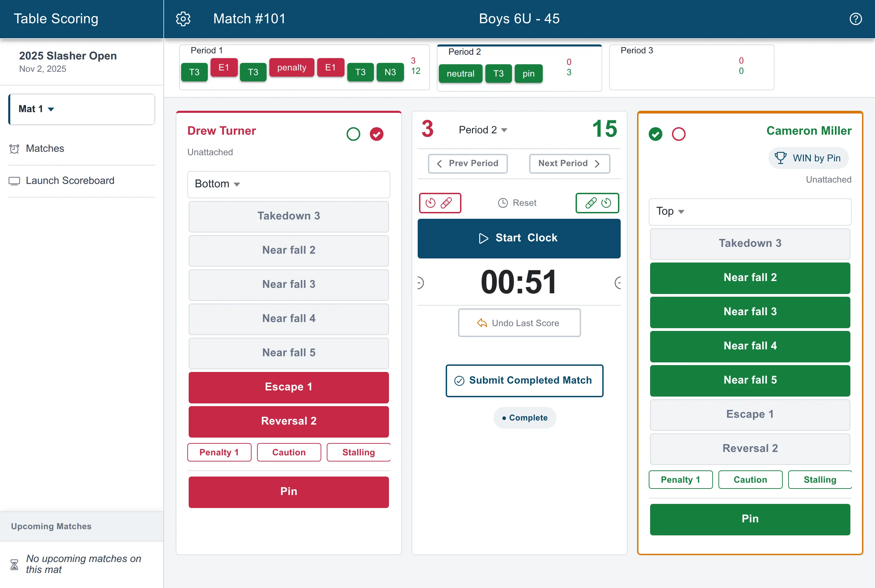
Task: Reset the match clock
Action: [x=517, y=203]
